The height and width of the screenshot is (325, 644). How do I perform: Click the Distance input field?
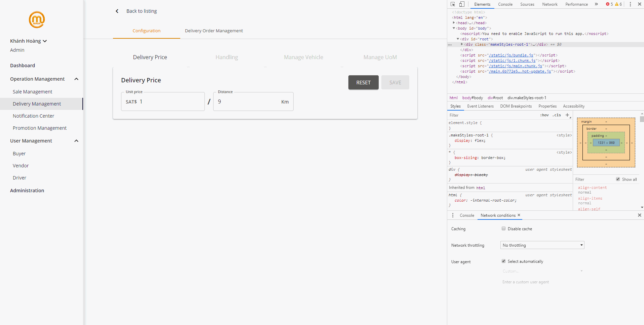tap(253, 101)
